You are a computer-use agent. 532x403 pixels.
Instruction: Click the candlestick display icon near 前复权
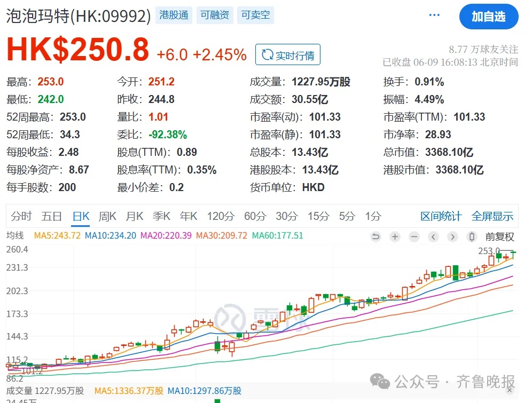472,236
